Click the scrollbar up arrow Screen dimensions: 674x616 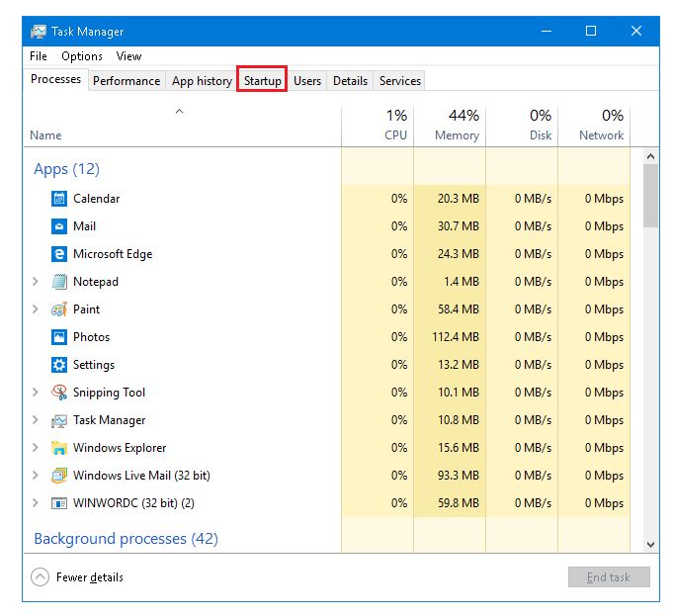[x=651, y=156]
